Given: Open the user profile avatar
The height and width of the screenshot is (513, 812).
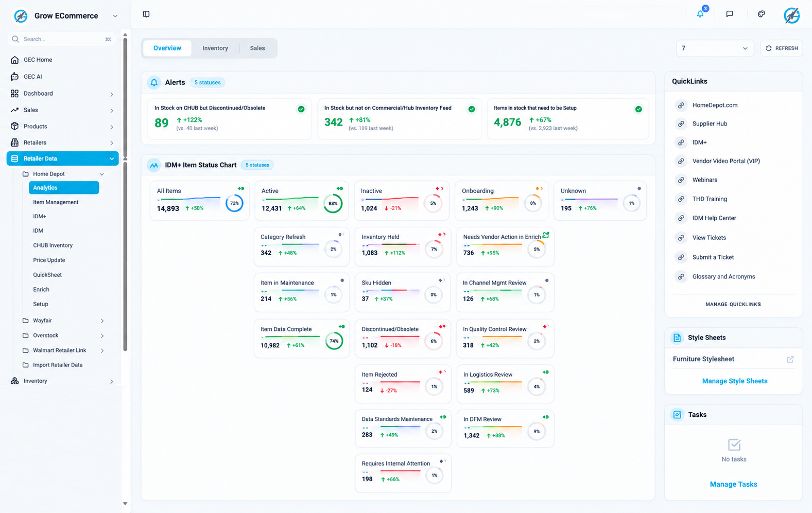Looking at the screenshot, I should [x=792, y=15].
